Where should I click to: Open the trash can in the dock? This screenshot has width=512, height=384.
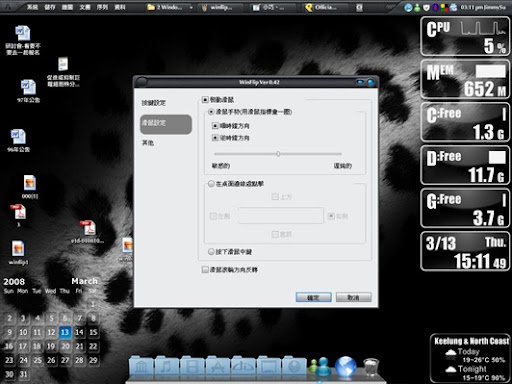371,367
